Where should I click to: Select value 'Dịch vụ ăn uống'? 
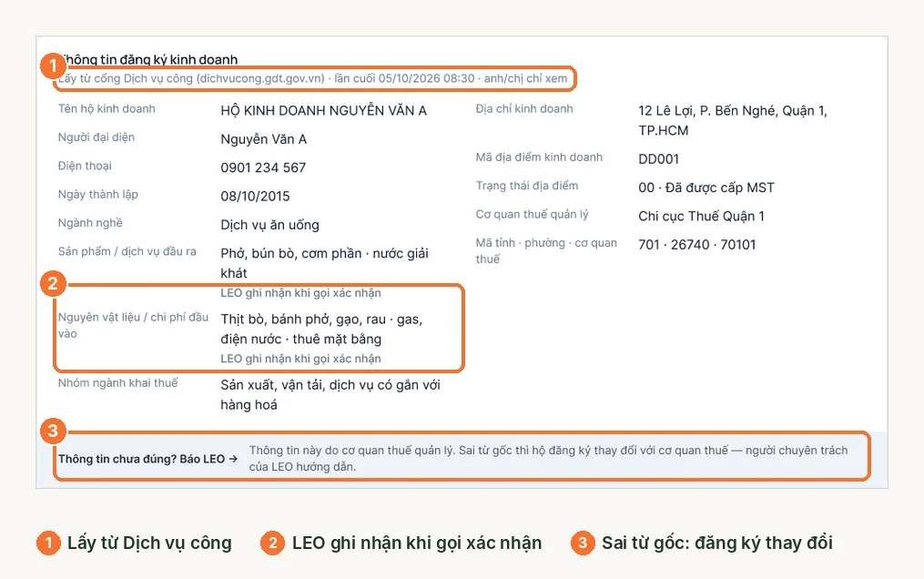coord(269,225)
